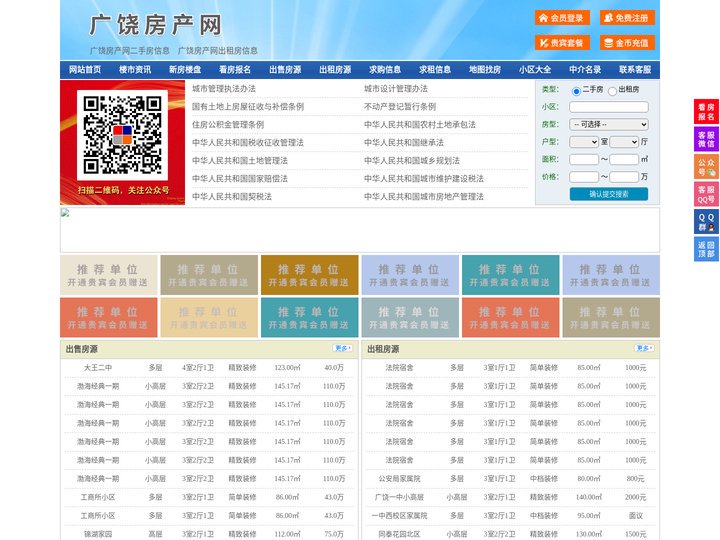Click the red 看房报名 side icon
720x540 pixels.
[x=706, y=112]
